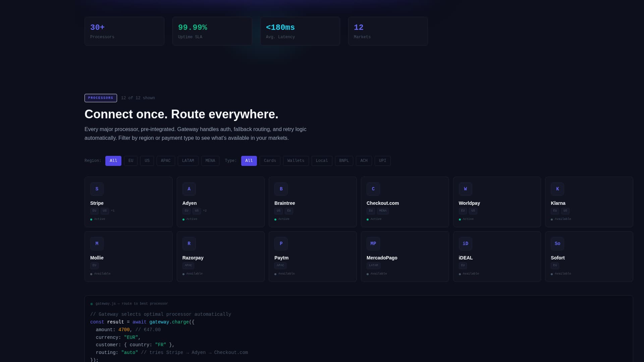Click the "30+" Processors stat card
The image size is (644, 362).
pyautogui.click(x=124, y=31)
